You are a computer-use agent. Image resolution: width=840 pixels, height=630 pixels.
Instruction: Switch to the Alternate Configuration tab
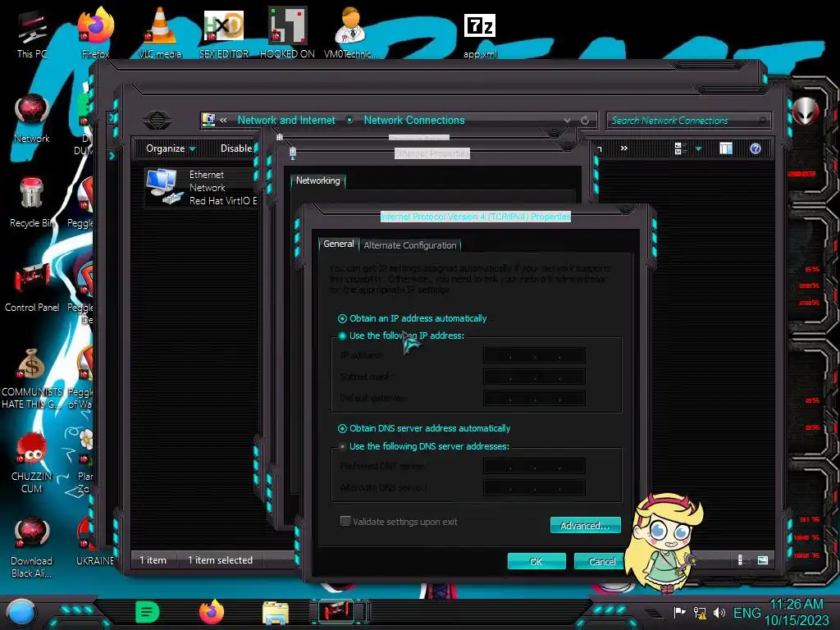click(410, 245)
